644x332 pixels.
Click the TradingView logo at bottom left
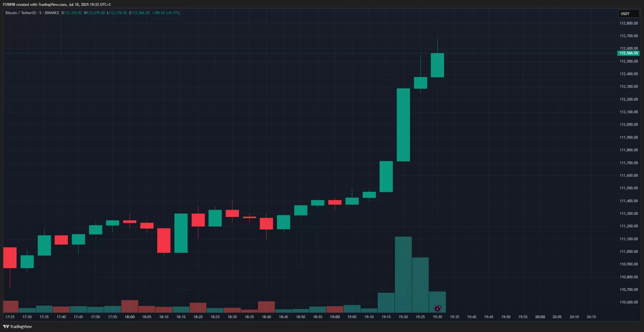pos(17,327)
